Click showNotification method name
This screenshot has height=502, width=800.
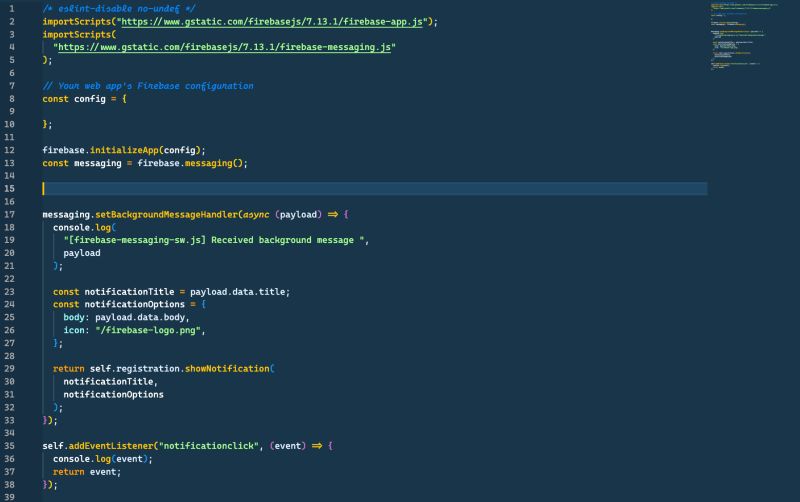pyautogui.click(x=227, y=368)
